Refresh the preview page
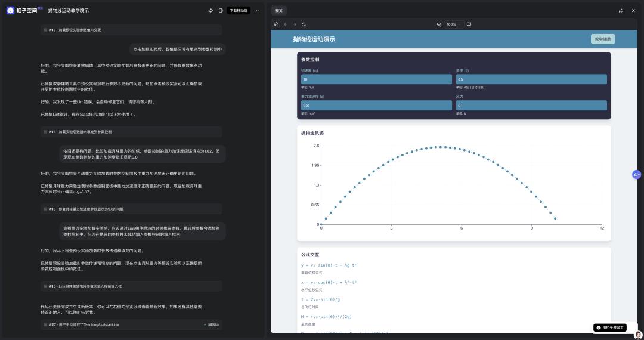This screenshot has height=340, width=644. point(304,24)
